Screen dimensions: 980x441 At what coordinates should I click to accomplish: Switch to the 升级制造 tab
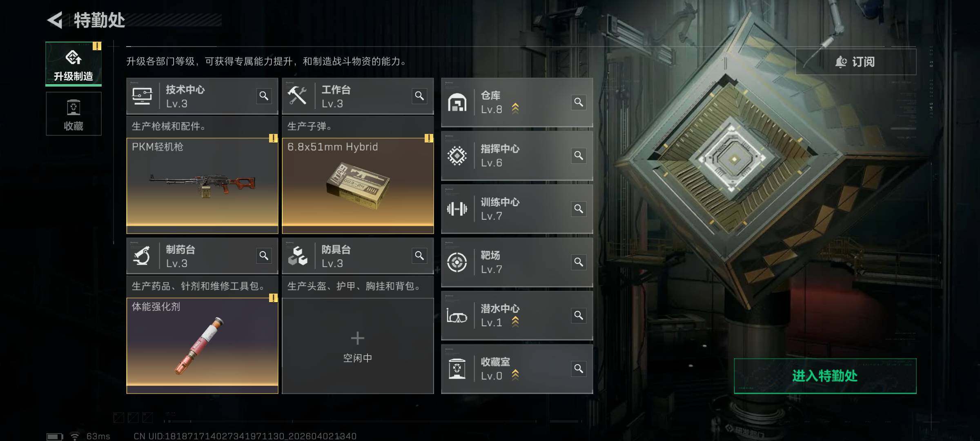point(73,64)
